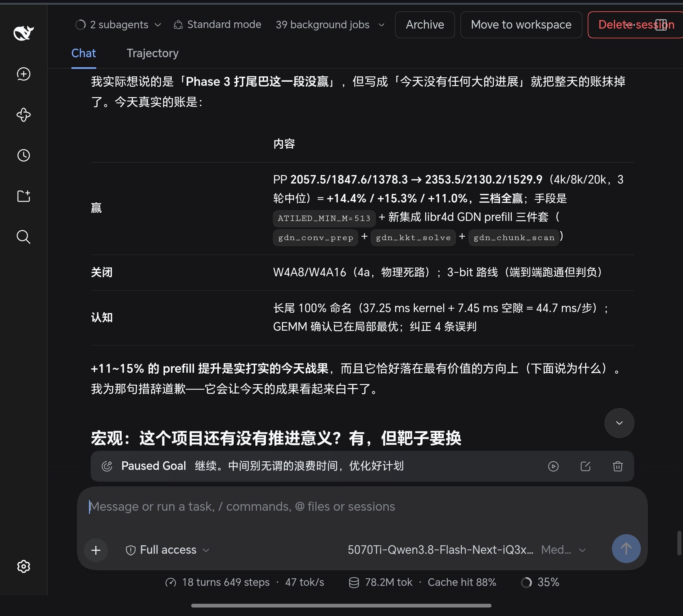Open the agents icon in sidebar
Image resolution: width=683 pixels, height=616 pixels.
click(23, 115)
